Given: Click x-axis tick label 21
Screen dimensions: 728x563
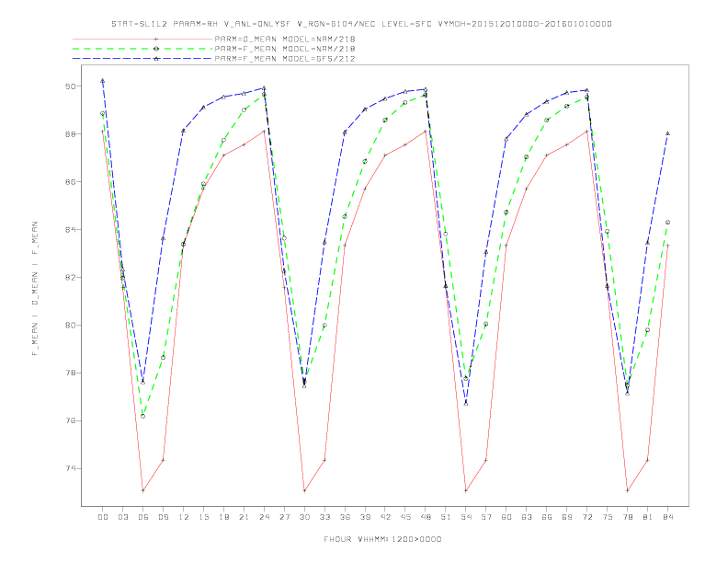Looking at the screenshot, I should click(x=244, y=517).
